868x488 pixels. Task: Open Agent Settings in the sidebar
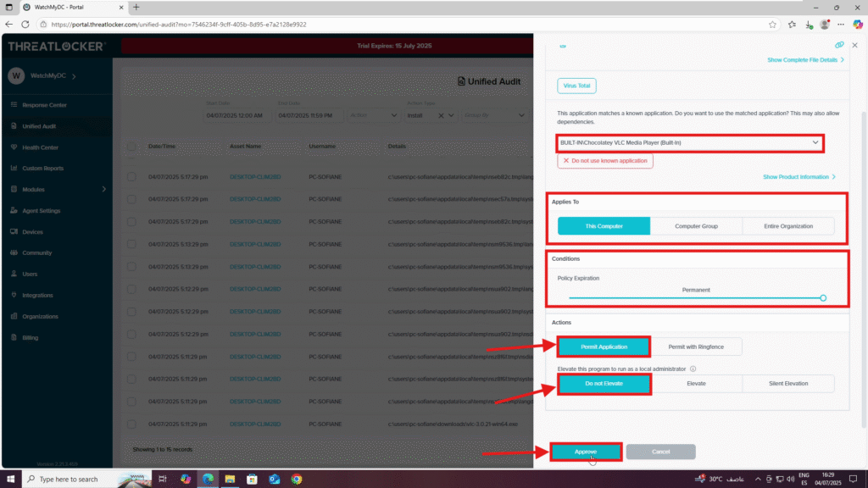(41, 211)
